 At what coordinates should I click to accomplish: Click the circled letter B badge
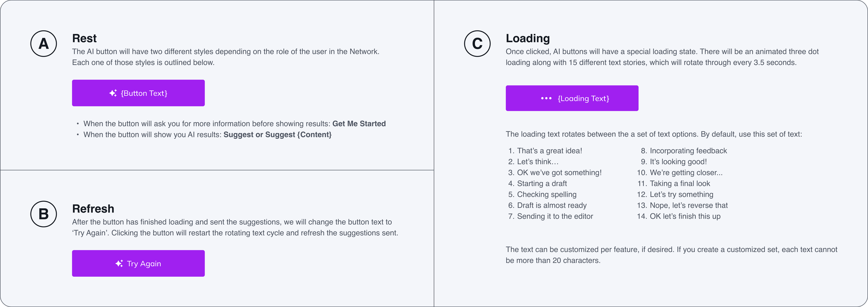[x=44, y=214]
